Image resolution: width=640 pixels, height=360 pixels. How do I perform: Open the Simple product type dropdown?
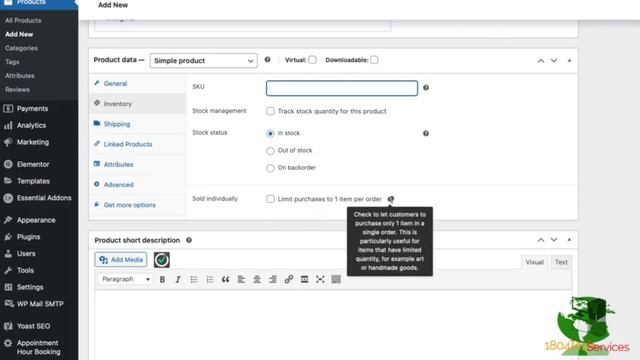204,60
